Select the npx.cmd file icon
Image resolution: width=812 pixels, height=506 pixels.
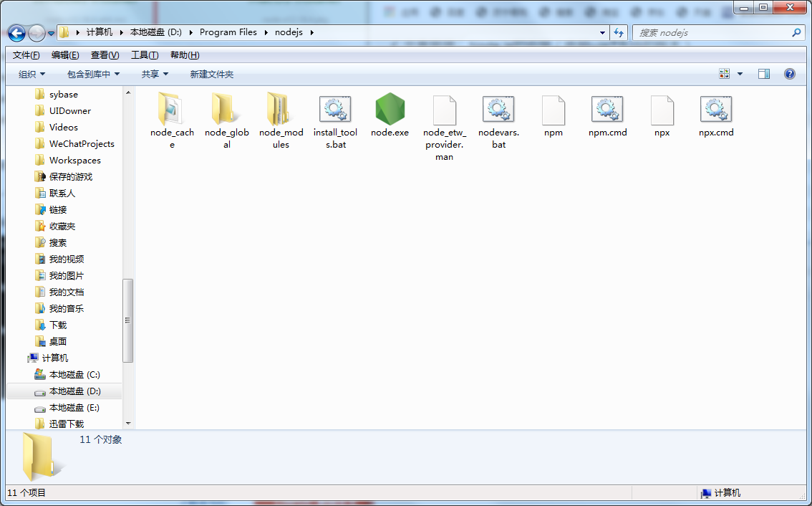716,110
